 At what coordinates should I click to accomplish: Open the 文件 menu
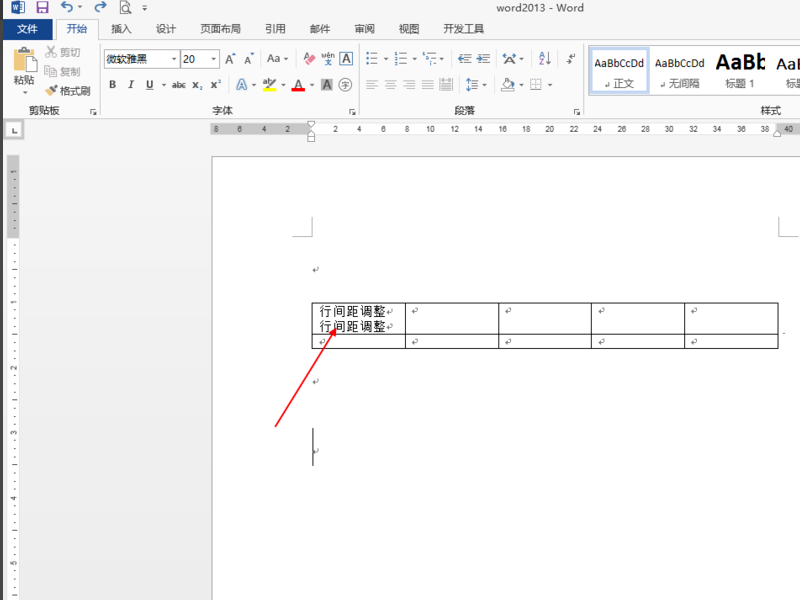click(x=27, y=29)
